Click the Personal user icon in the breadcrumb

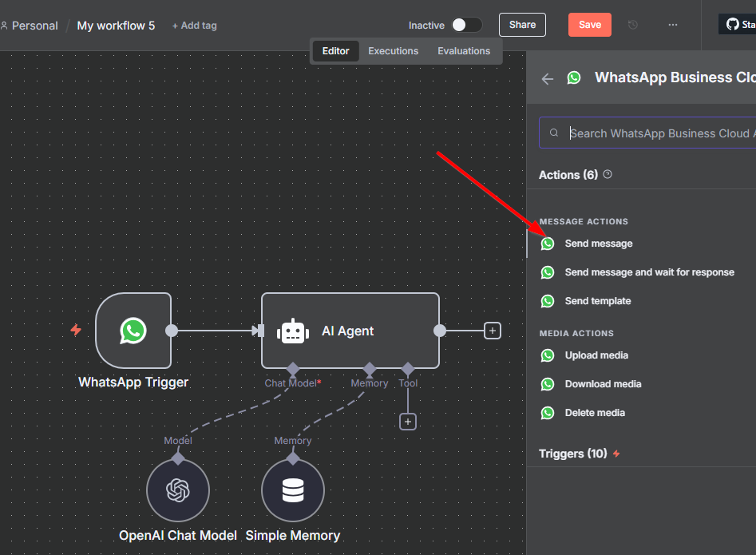tap(4, 26)
